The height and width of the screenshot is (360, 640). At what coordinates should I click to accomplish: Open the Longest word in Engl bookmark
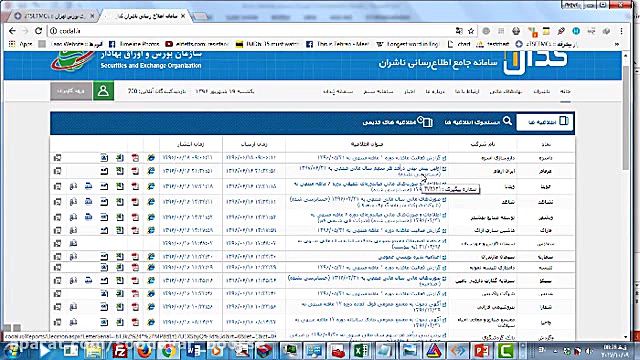tap(407, 44)
